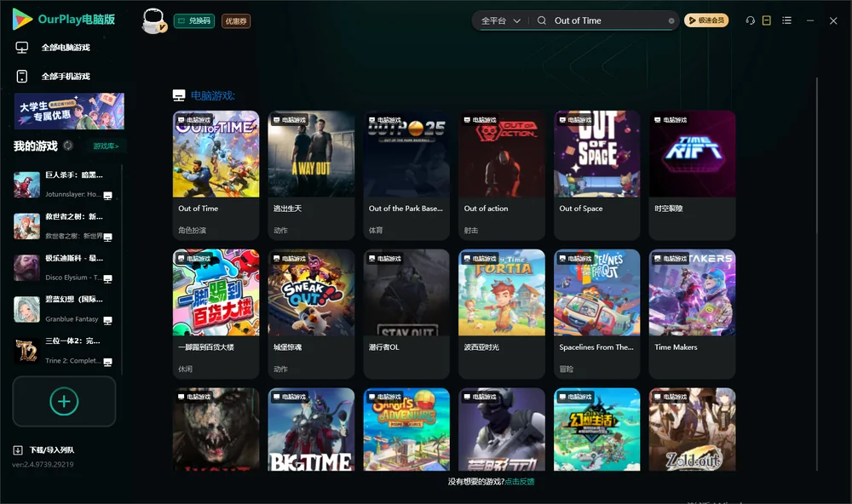Open the 时空裂隙 Time Rift card
The width and height of the screenshot is (852, 504).
pyautogui.click(x=692, y=175)
